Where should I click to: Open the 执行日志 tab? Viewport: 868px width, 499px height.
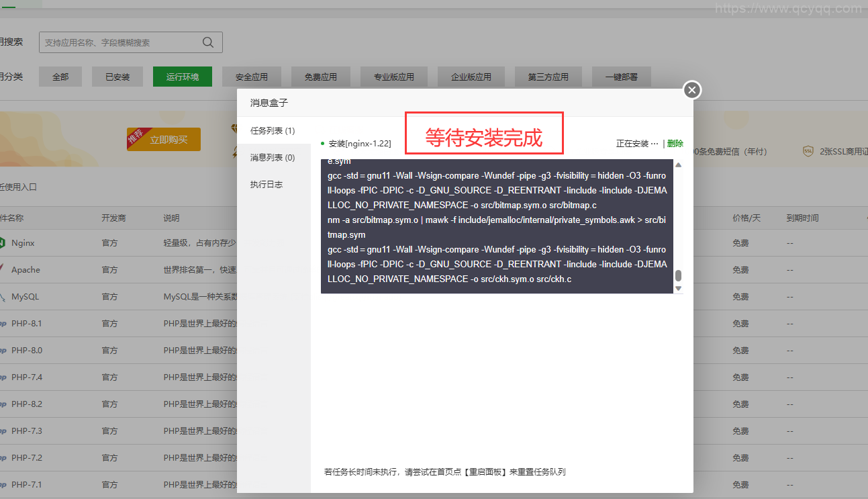[267, 184]
